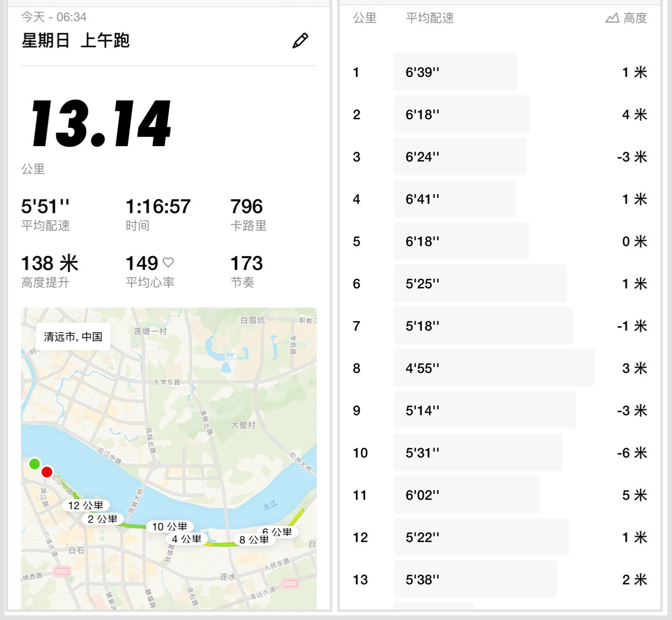
Task: Tap the 13.14 total distance number
Action: 101,124
